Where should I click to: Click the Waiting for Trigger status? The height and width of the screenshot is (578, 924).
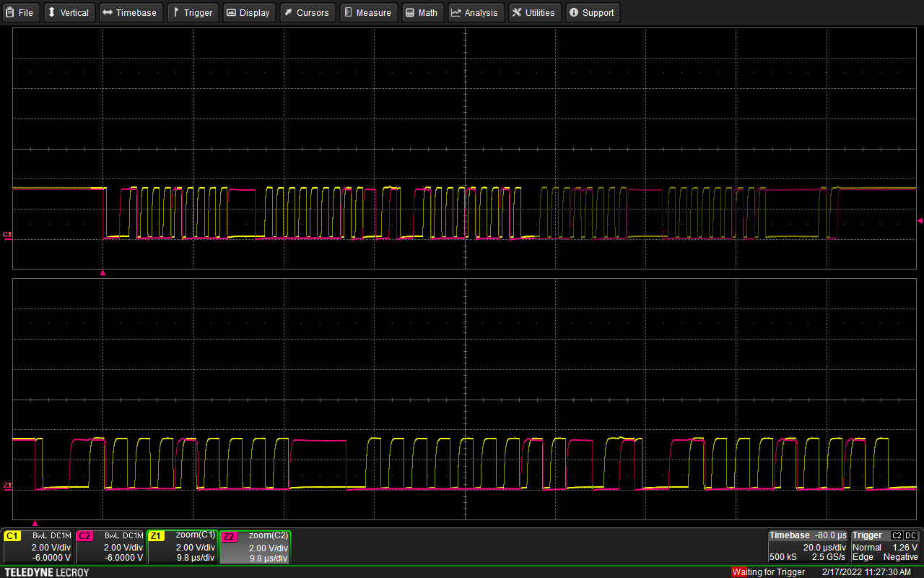tap(767, 571)
